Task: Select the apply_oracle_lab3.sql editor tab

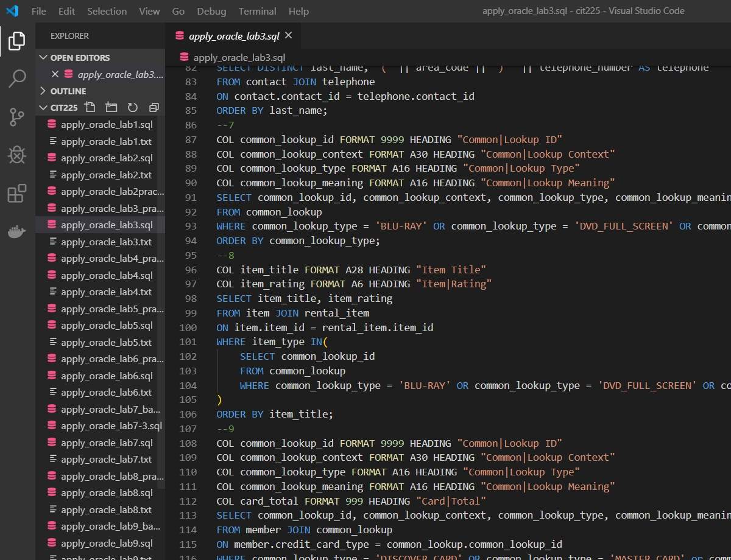Action: (233, 36)
